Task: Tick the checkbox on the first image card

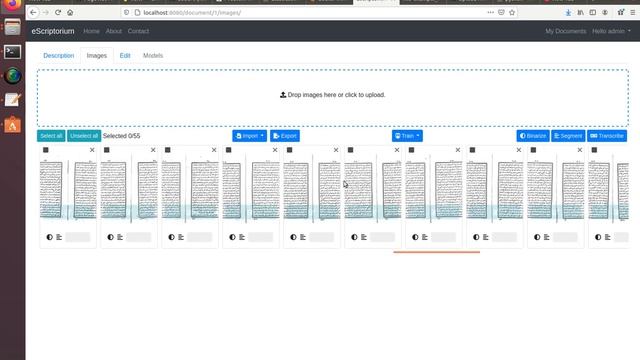Action: click(46, 150)
